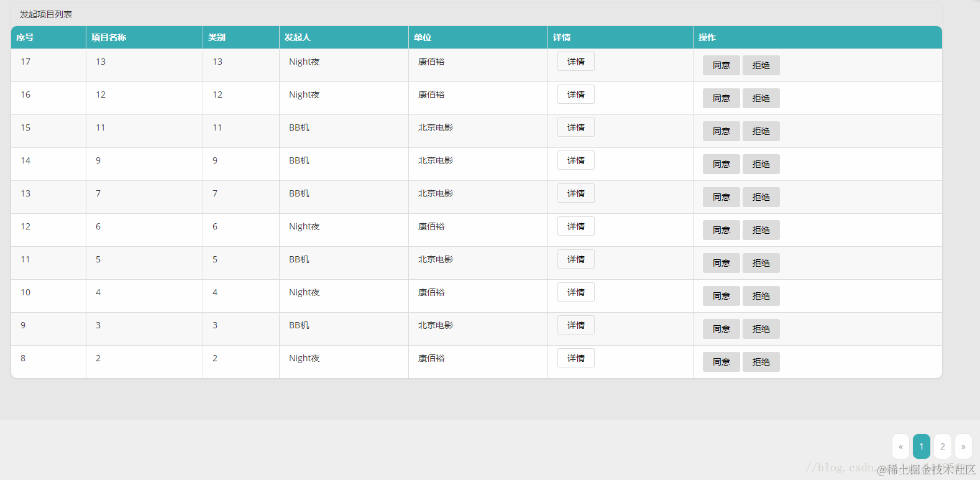Open 详情 for row number 10

pos(575,292)
